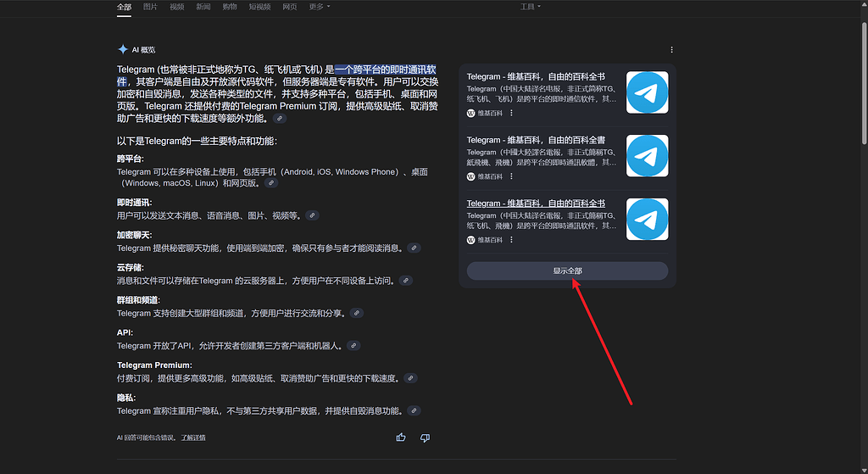Click Wikipedia icon in third source card
Image resolution: width=868 pixels, height=474 pixels.
click(470, 240)
